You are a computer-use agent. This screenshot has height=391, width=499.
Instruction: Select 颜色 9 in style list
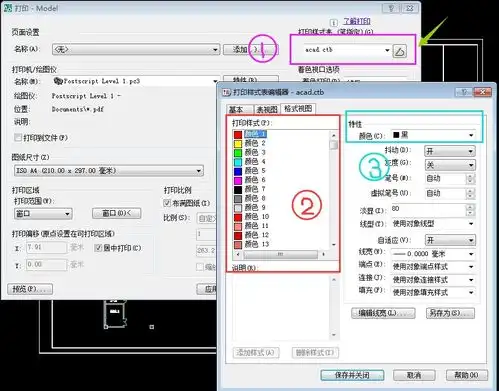pyautogui.click(x=255, y=207)
